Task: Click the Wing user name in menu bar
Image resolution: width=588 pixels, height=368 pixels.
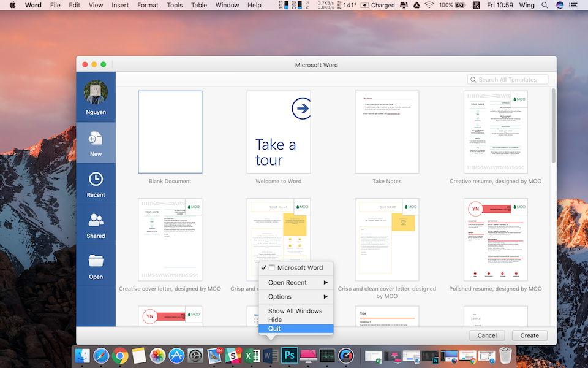Action: click(x=527, y=6)
